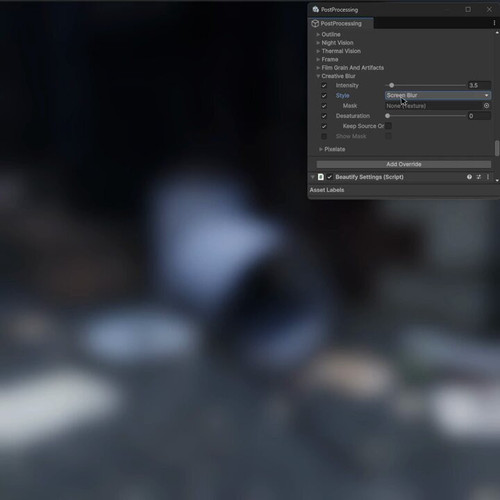Click the scrollbar down arrow
Image resolution: width=500 pixels, height=500 pixels.
497,180
